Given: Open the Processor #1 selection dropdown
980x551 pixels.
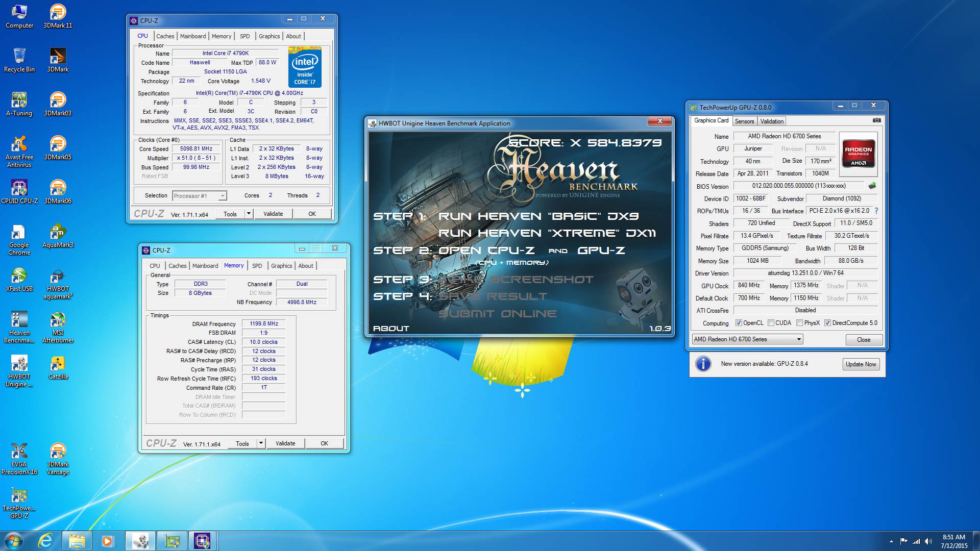Looking at the screenshot, I should point(200,196).
